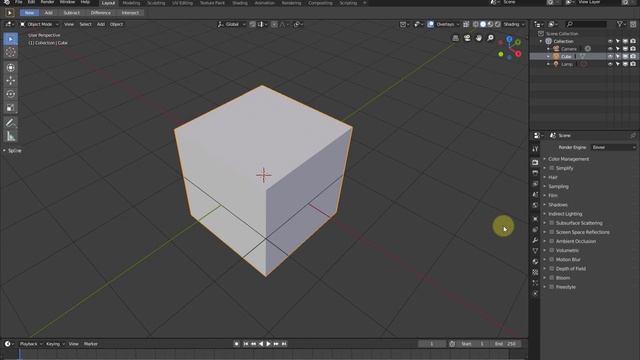
Task: Hide Cube in viewport via eye icon
Action: click(610, 56)
